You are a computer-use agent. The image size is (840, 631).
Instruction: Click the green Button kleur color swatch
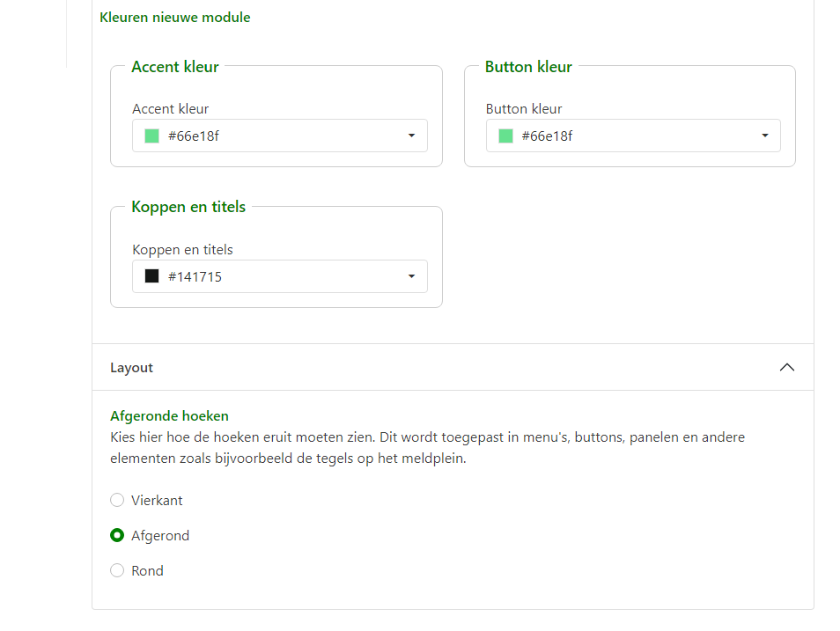tap(505, 136)
